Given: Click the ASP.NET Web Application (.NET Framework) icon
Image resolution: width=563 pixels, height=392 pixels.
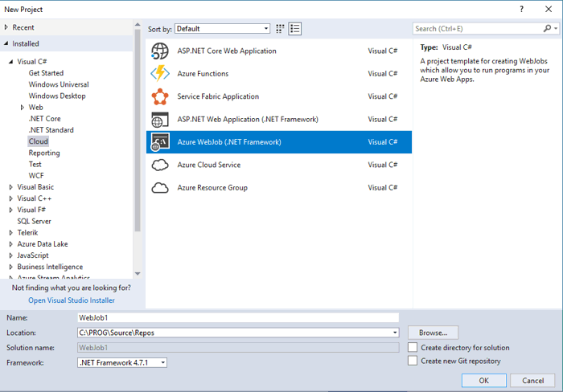Looking at the screenshot, I should tap(160, 119).
